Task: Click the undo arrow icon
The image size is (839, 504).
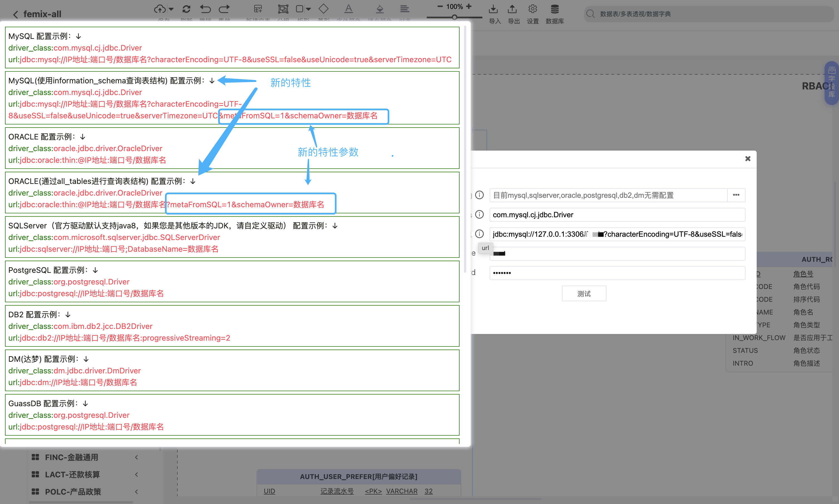Action: point(205,9)
